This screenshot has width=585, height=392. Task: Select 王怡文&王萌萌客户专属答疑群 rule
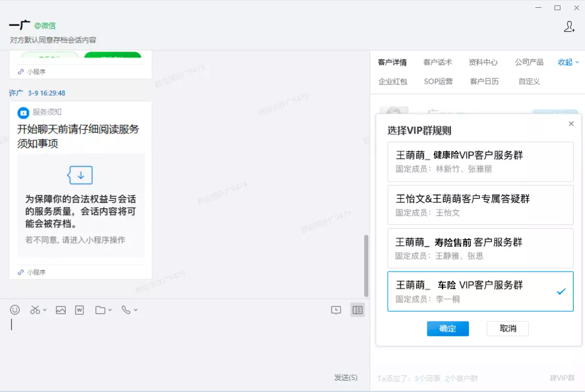480,205
